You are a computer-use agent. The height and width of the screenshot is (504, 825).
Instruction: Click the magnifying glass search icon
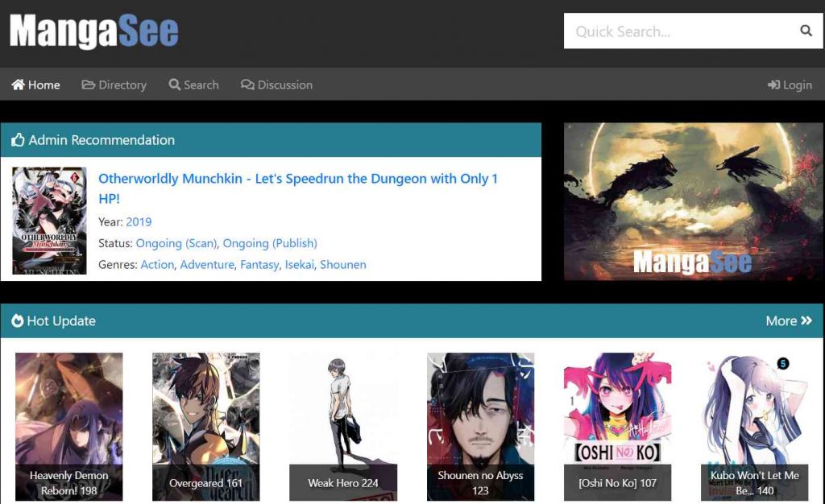[806, 31]
